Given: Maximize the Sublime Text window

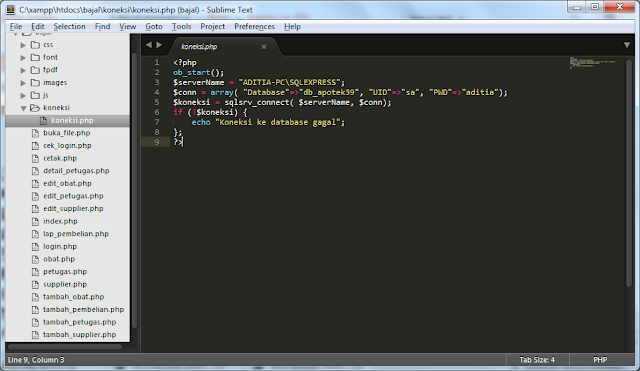Looking at the screenshot, I should (595, 7).
